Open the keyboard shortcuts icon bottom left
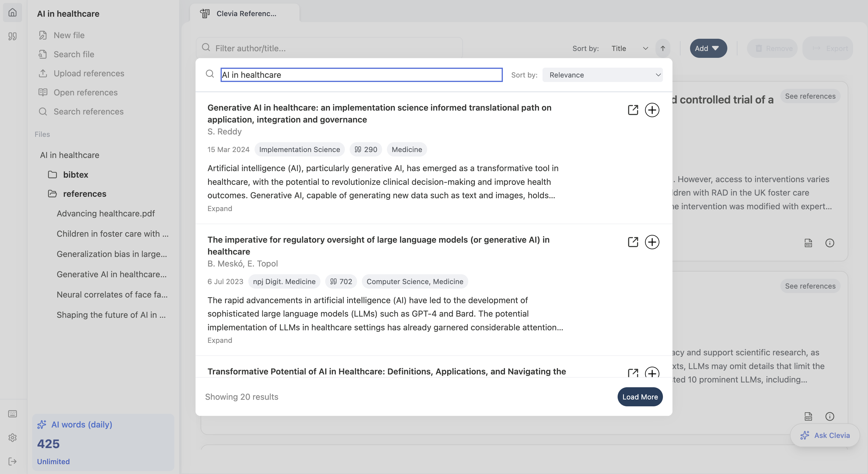This screenshot has width=868, height=474. pos(13,414)
